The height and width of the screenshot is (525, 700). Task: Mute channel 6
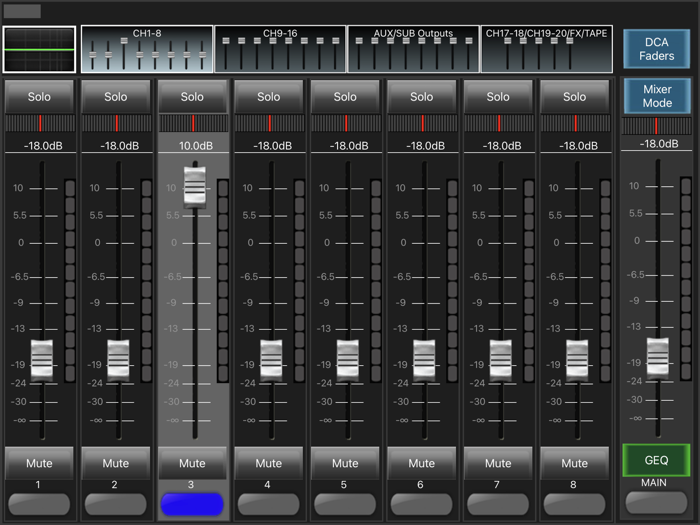pos(421,463)
